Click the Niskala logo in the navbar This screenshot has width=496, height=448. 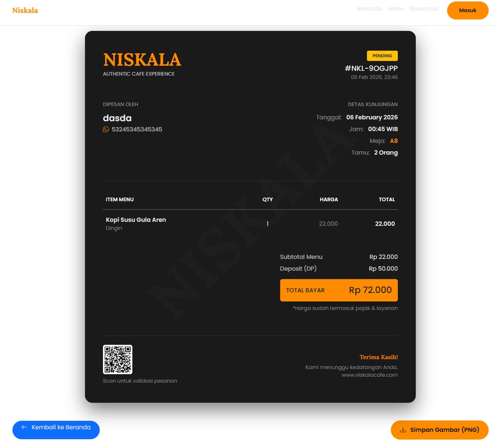click(25, 10)
